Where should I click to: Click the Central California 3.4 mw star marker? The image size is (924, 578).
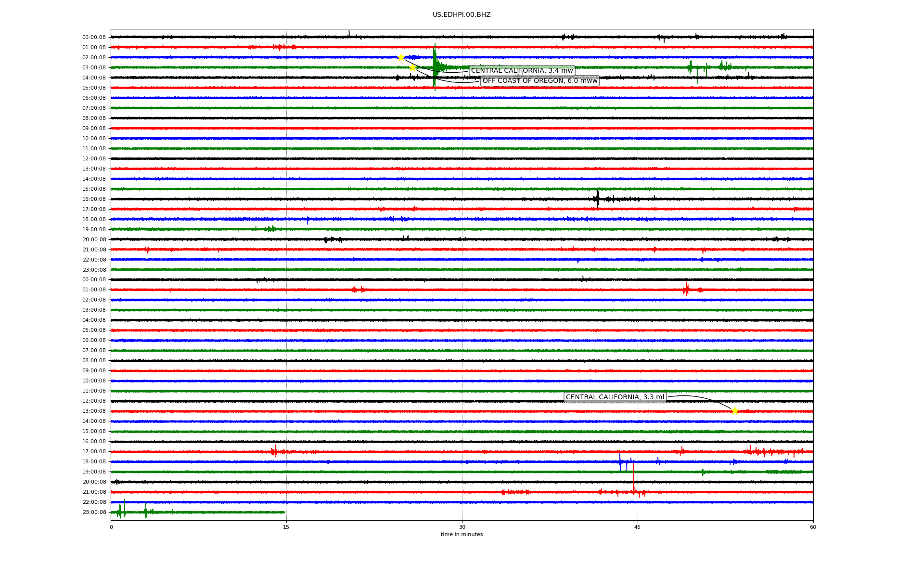tap(401, 57)
